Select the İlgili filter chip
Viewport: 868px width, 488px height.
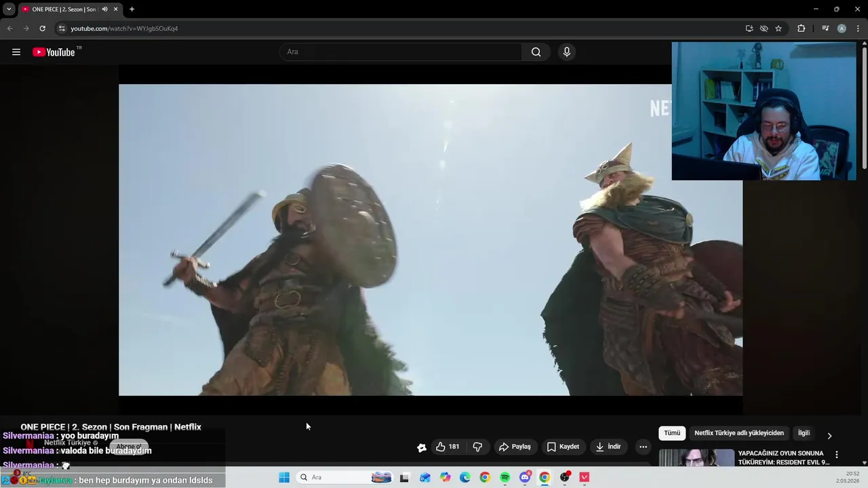(x=804, y=433)
